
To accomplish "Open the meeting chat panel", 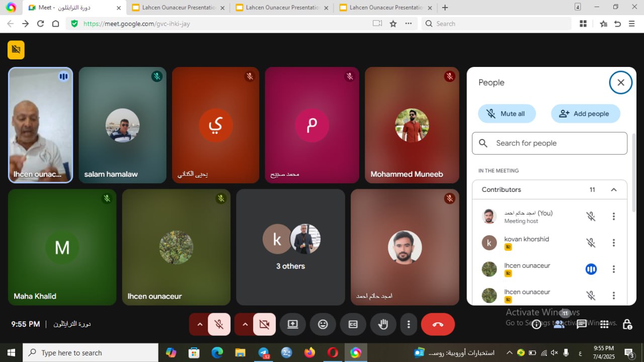I will (x=582, y=324).
